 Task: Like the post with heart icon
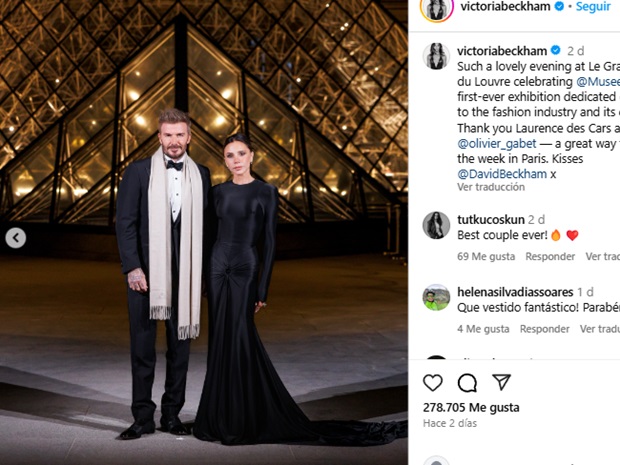[433, 383]
